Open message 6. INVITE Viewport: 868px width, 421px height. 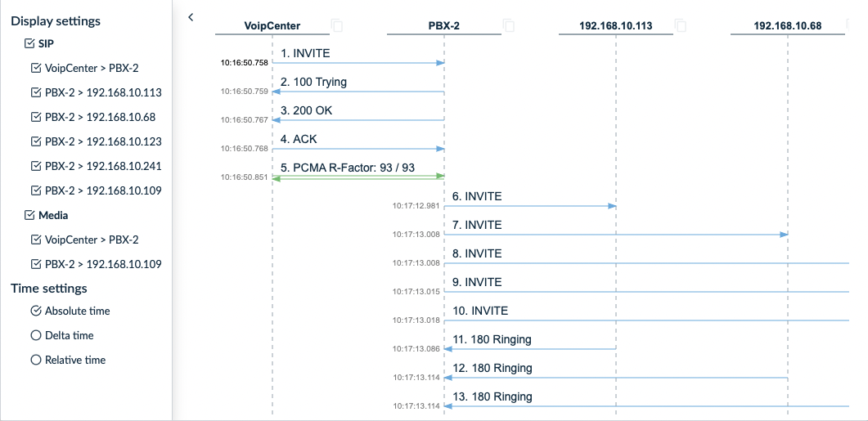[477, 196]
